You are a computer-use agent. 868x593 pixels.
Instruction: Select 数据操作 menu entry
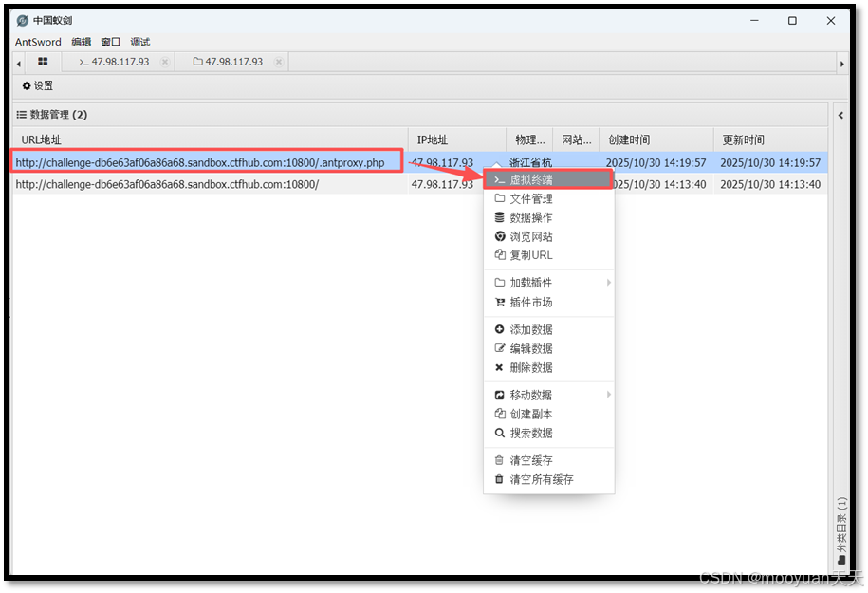click(x=548, y=217)
